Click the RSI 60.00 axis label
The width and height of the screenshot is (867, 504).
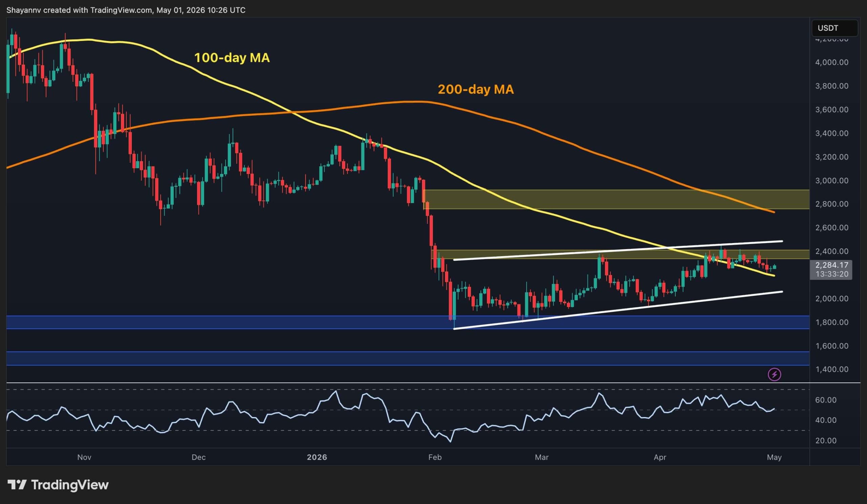[x=826, y=400]
